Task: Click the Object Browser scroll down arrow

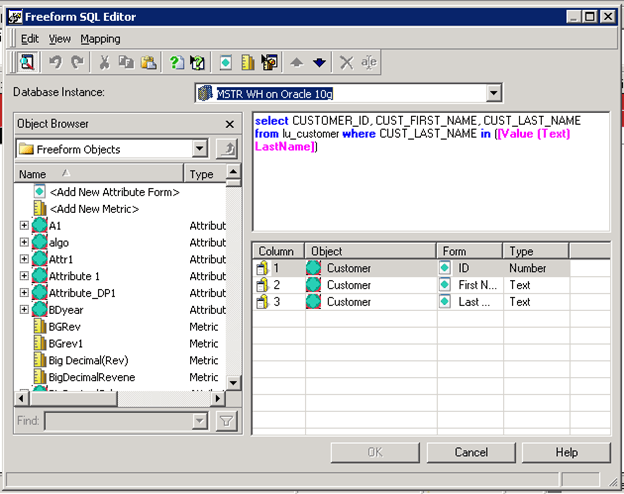Action: (x=233, y=382)
